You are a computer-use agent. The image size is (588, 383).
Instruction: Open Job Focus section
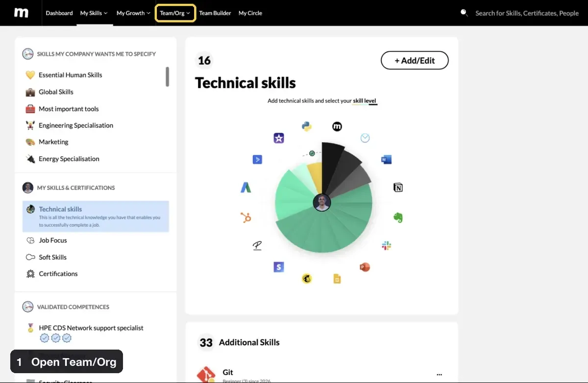point(53,240)
